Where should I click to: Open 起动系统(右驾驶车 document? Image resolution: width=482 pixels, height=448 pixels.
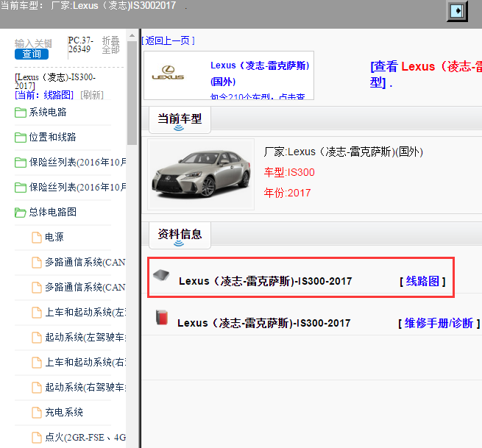pyautogui.click(x=85, y=387)
